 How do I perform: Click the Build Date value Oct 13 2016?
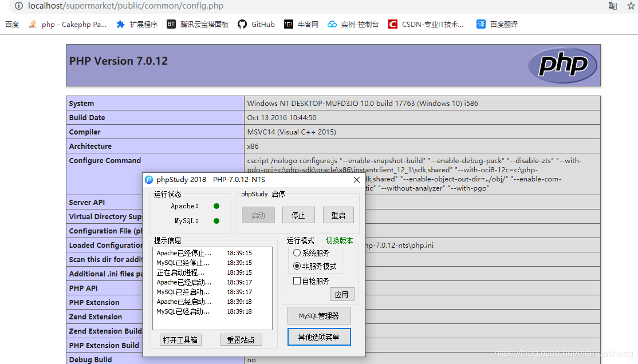282,117
